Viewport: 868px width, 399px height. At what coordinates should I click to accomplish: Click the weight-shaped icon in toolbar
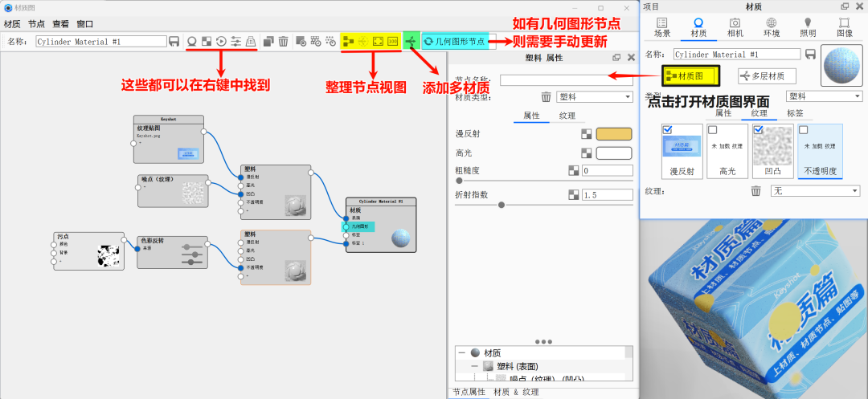(250, 41)
